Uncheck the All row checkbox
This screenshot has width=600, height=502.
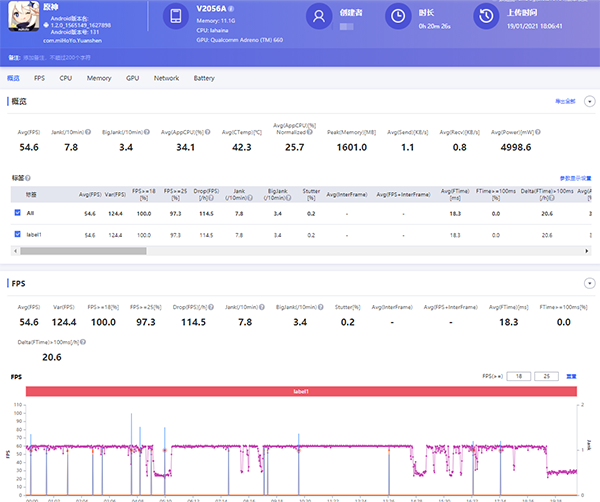pos(17,213)
